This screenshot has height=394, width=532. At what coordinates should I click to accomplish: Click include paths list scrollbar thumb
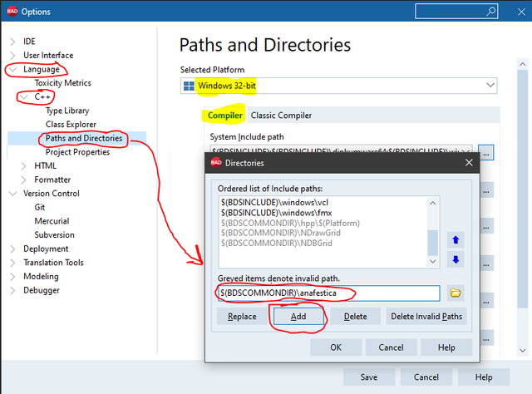pos(432,243)
